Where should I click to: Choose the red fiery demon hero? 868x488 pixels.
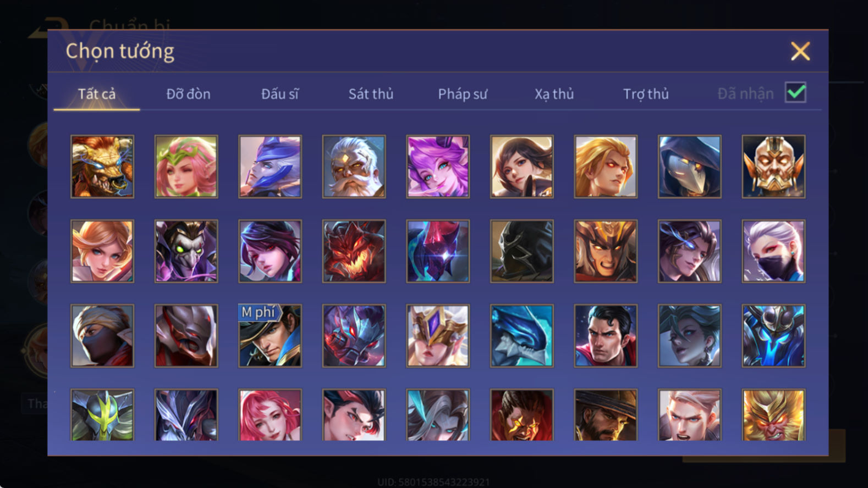point(354,251)
